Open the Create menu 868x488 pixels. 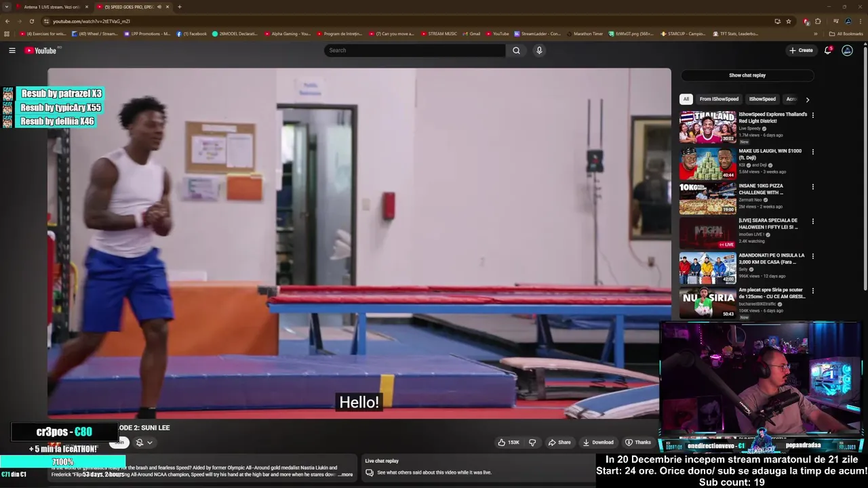(x=801, y=50)
